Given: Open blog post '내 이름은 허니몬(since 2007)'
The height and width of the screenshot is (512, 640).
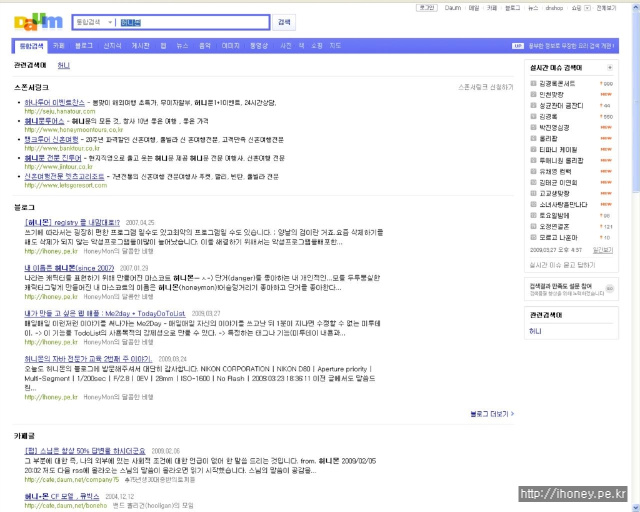Looking at the screenshot, I should 69,268.
